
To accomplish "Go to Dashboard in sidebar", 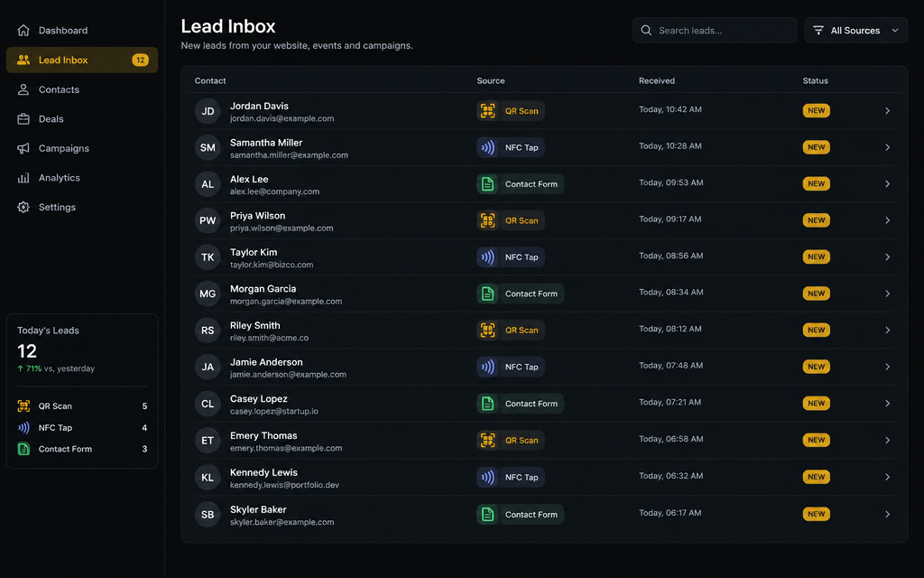I will pyautogui.click(x=82, y=30).
